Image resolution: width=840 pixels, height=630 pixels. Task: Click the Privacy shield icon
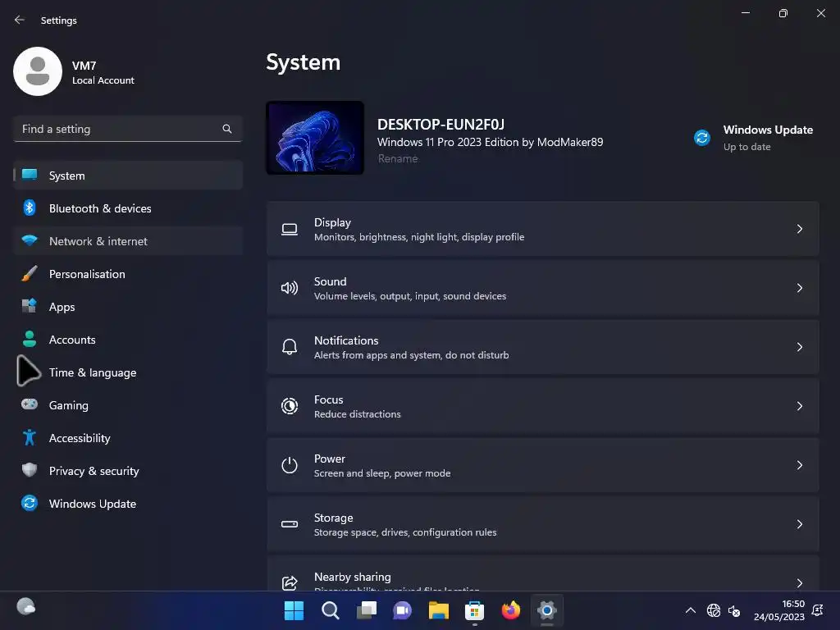click(x=30, y=470)
